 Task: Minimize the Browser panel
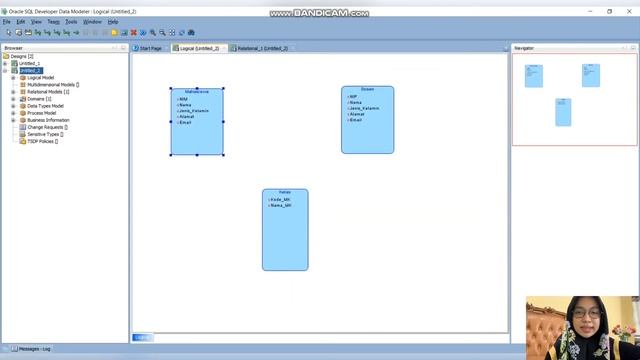[x=114, y=48]
